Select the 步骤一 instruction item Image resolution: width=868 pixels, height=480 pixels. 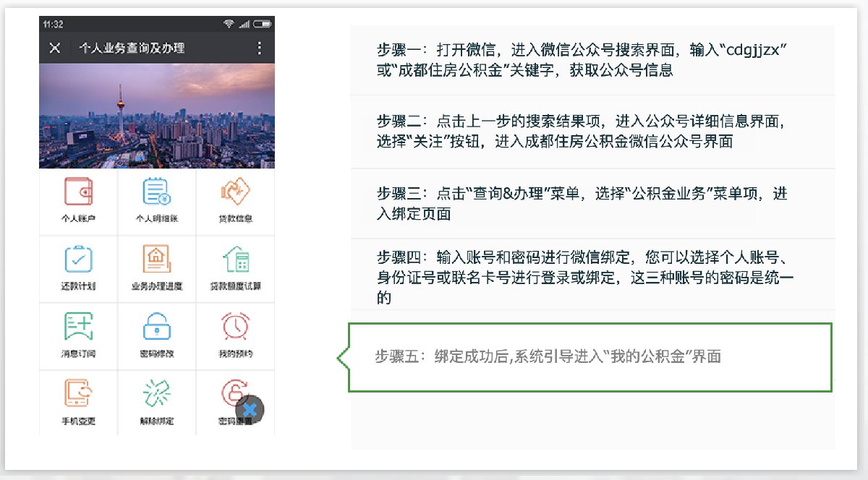pos(592,60)
